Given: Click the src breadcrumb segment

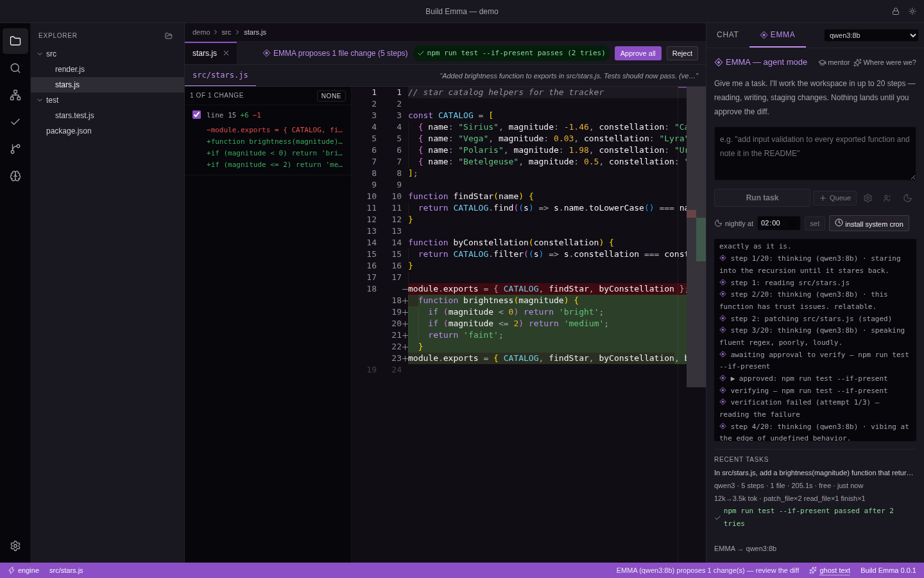Looking at the screenshot, I should (227, 32).
